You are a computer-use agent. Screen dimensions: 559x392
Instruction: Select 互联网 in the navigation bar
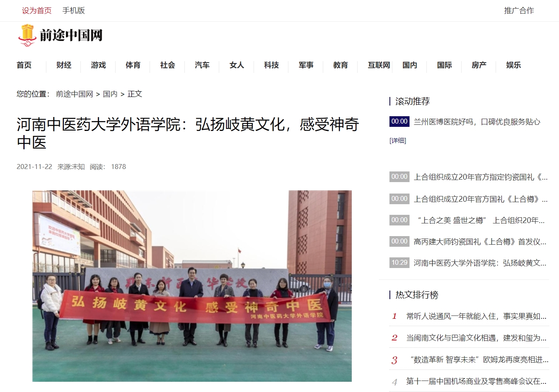pos(379,65)
